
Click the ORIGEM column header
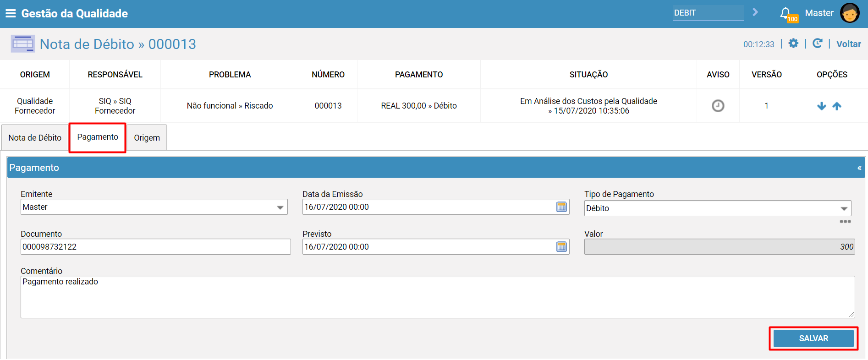(x=35, y=75)
